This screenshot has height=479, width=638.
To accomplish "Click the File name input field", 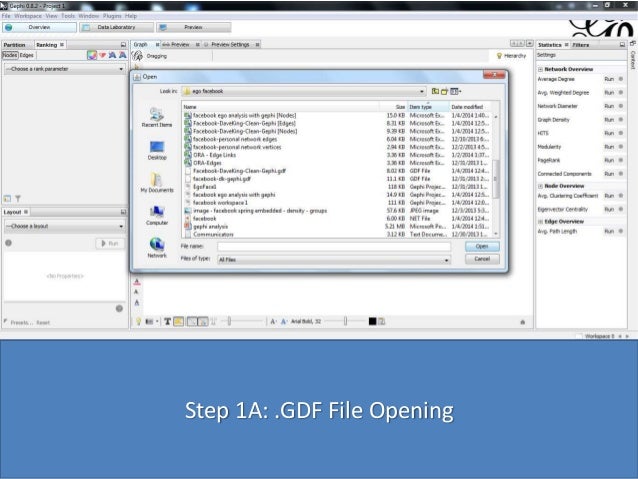I will (x=334, y=246).
